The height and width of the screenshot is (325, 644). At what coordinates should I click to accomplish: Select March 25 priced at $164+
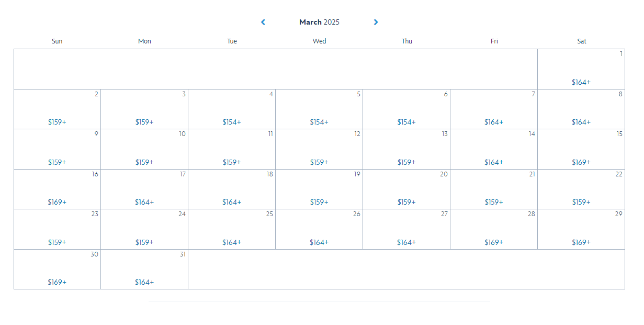click(232, 229)
